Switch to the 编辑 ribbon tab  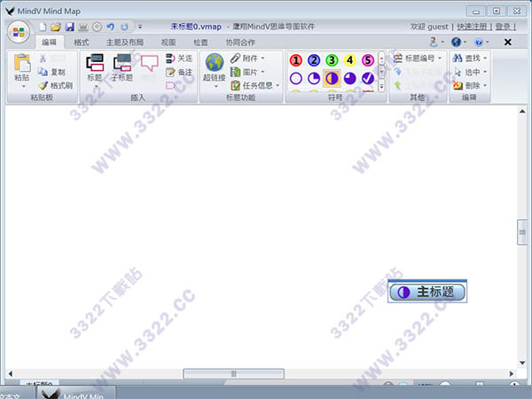click(x=49, y=42)
